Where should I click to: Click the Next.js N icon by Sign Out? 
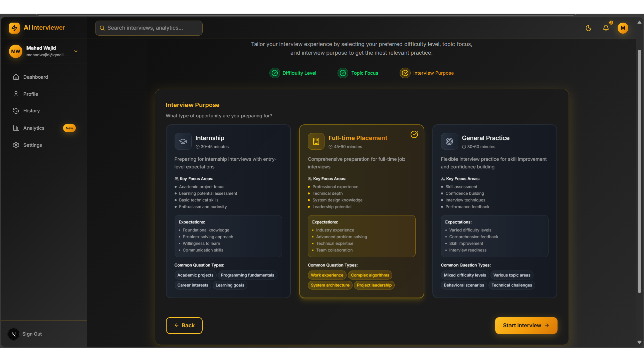pos(14,334)
